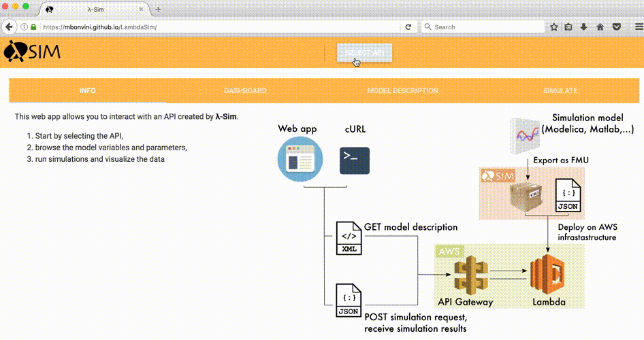Open the SIMULATE tab
The width and height of the screenshot is (644, 340).
[560, 90]
